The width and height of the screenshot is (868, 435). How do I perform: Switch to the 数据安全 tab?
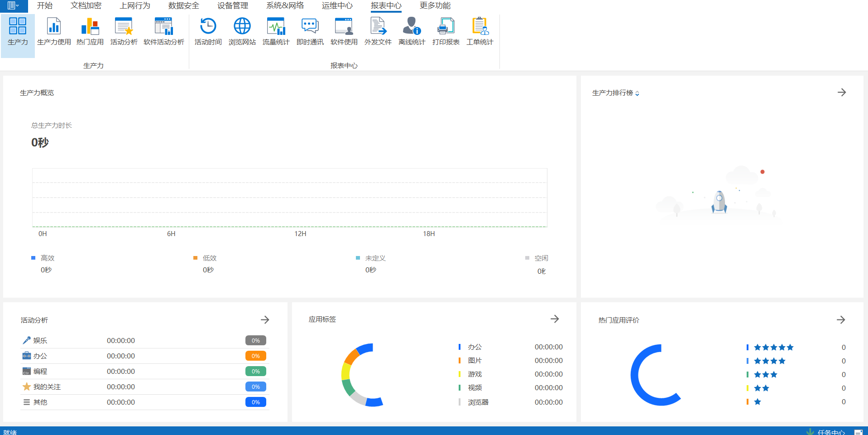point(183,6)
